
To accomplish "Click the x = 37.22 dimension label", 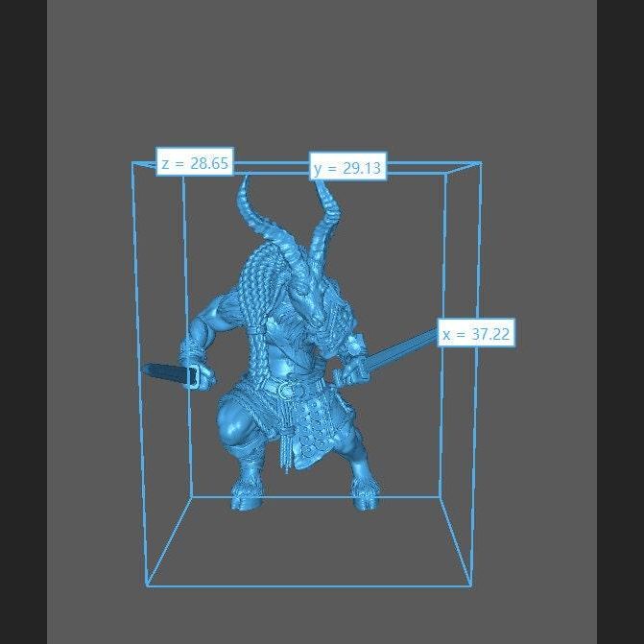I will (x=476, y=334).
